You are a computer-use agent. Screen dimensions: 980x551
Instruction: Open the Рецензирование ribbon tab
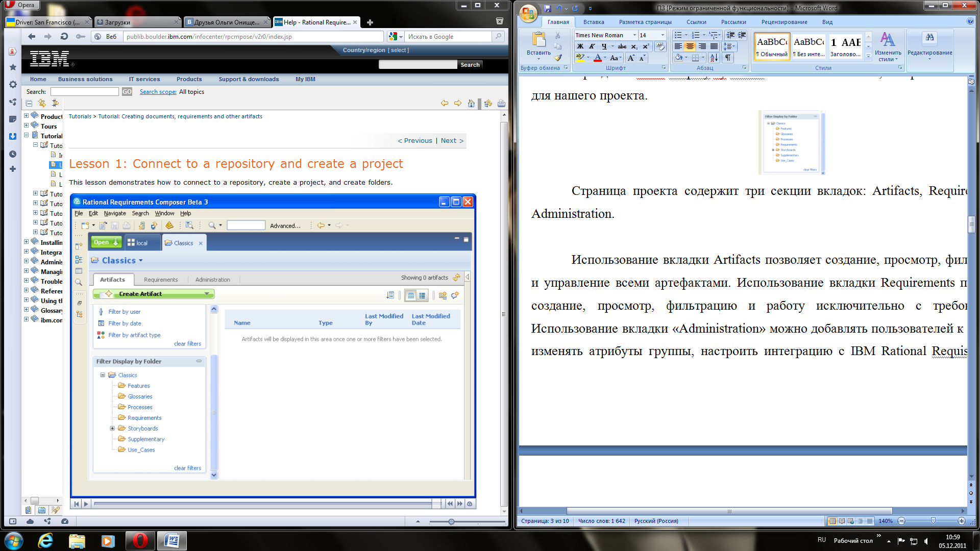(x=784, y=22)
